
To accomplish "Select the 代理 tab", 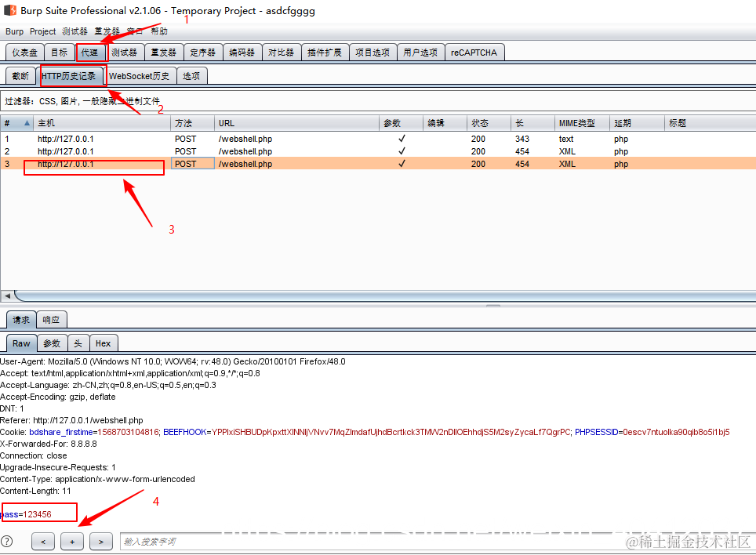I will 89,53.
